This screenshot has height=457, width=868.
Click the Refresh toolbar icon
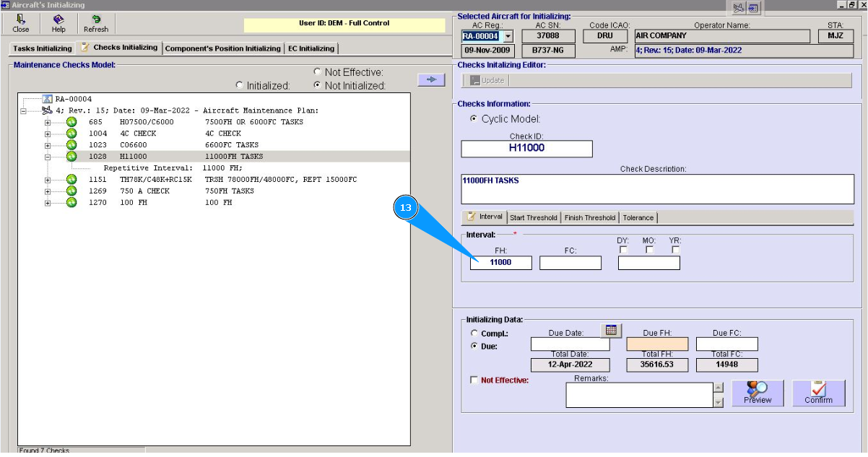(x=95, y=24)
